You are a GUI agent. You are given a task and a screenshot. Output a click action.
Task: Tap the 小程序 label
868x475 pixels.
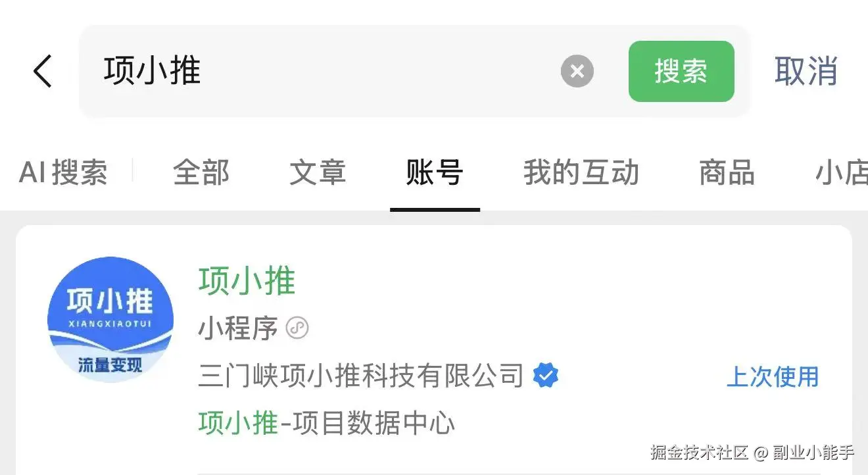coord(238,328)
